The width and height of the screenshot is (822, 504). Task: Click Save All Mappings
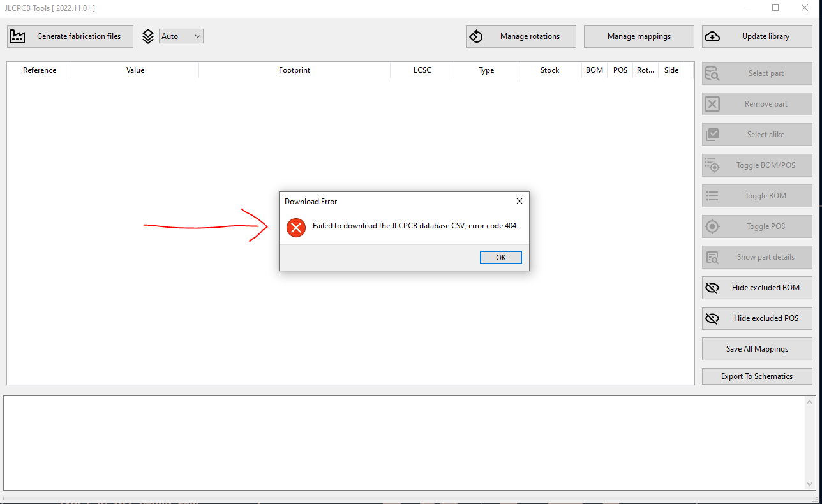click(x=756, y=348)
